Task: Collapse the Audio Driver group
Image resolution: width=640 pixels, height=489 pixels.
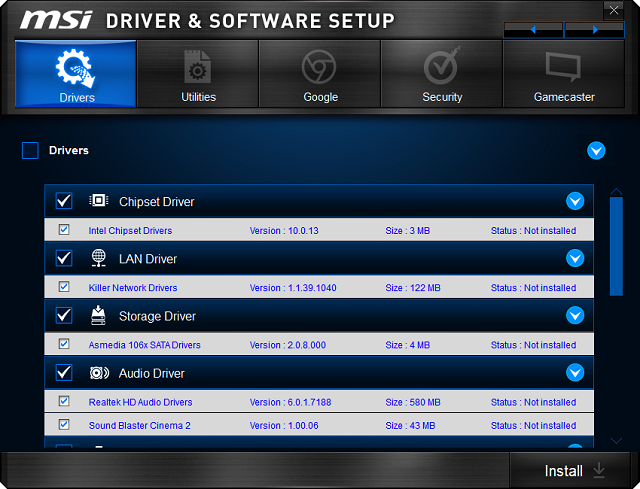Action: [575, 372]
